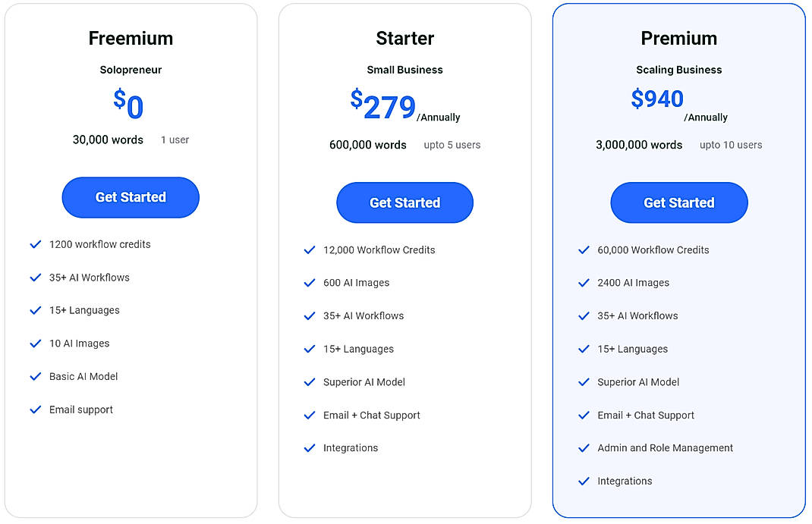
Task: Click the checkmark next to 600 AI Images
Action: click(310, 282)
